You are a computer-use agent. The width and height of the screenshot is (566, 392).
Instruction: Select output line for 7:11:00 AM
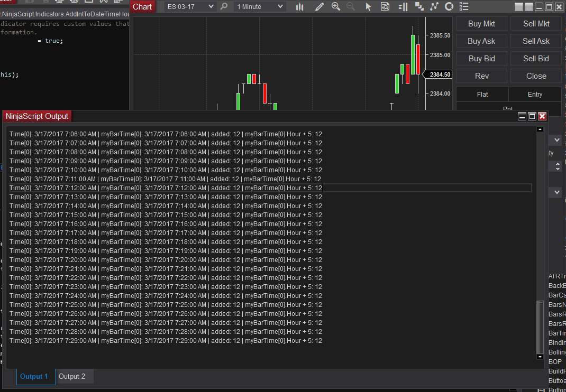point(165,179)
